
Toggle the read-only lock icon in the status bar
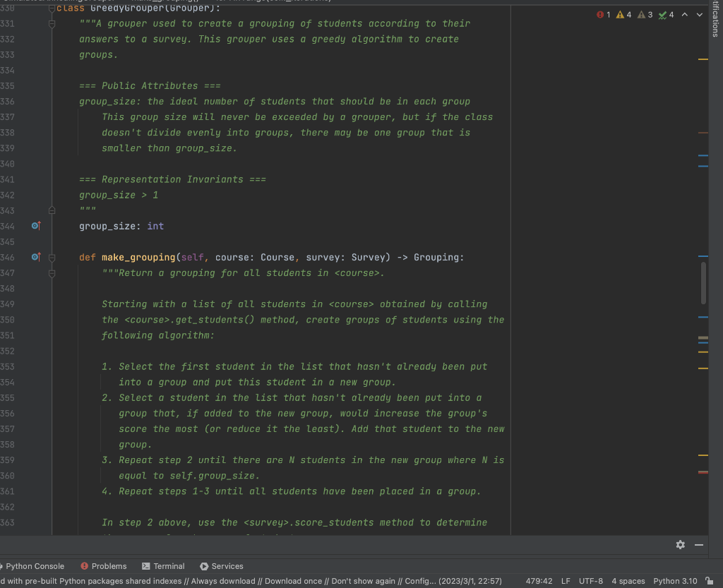pyautogui.click(x=710, y=581)
